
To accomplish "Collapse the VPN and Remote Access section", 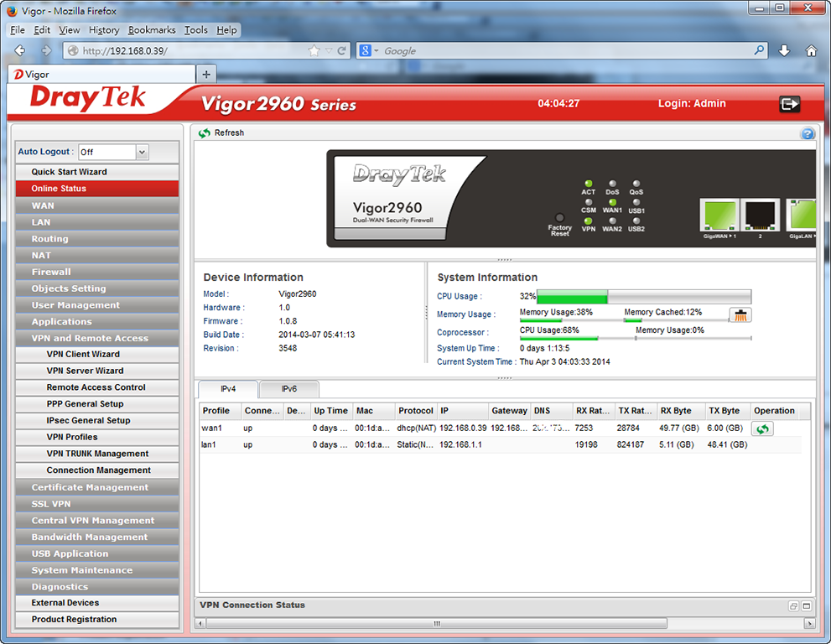I will (x=97, y=338).
